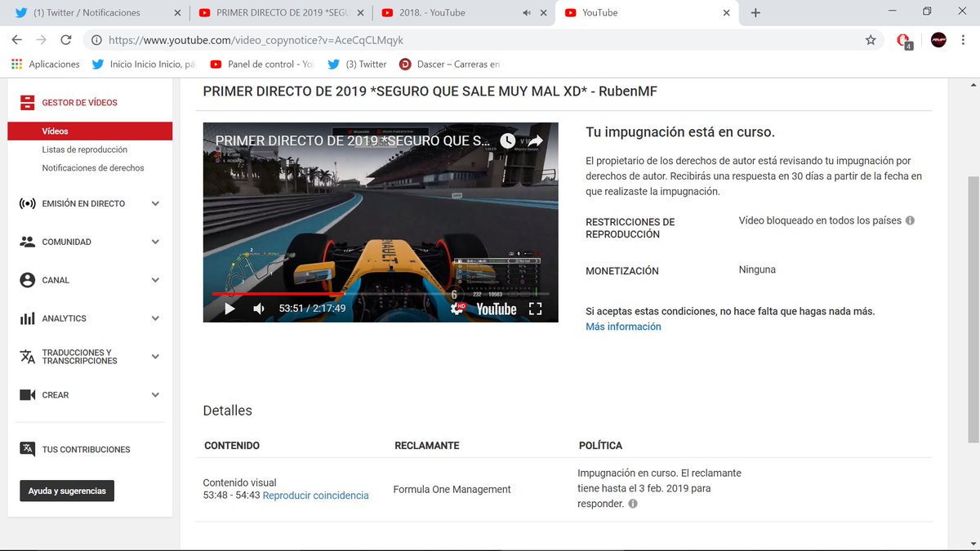Viewport: 980px width, 551px height.
Task: Click the share arrow icon on video
Action: tap(537, 141)
